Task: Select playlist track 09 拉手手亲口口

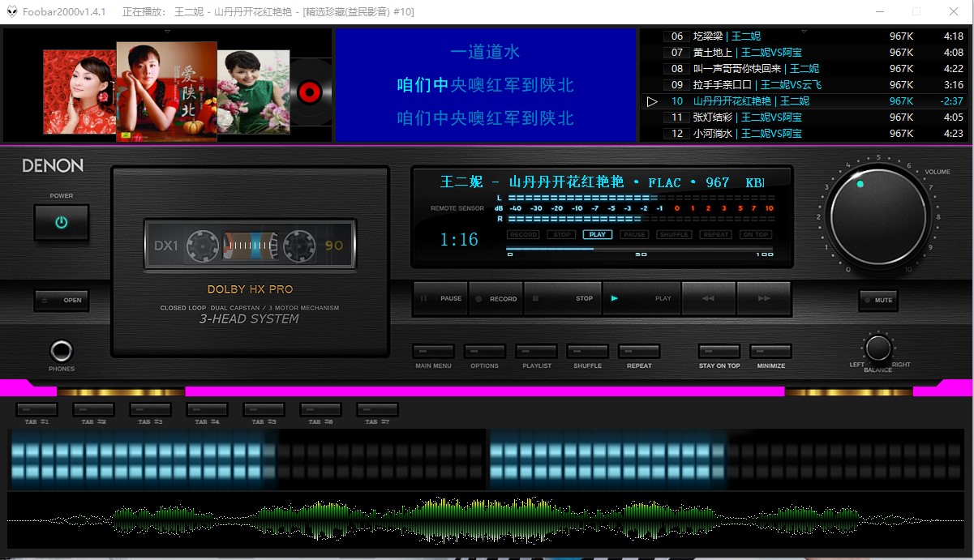Action: tap(803, 85)
